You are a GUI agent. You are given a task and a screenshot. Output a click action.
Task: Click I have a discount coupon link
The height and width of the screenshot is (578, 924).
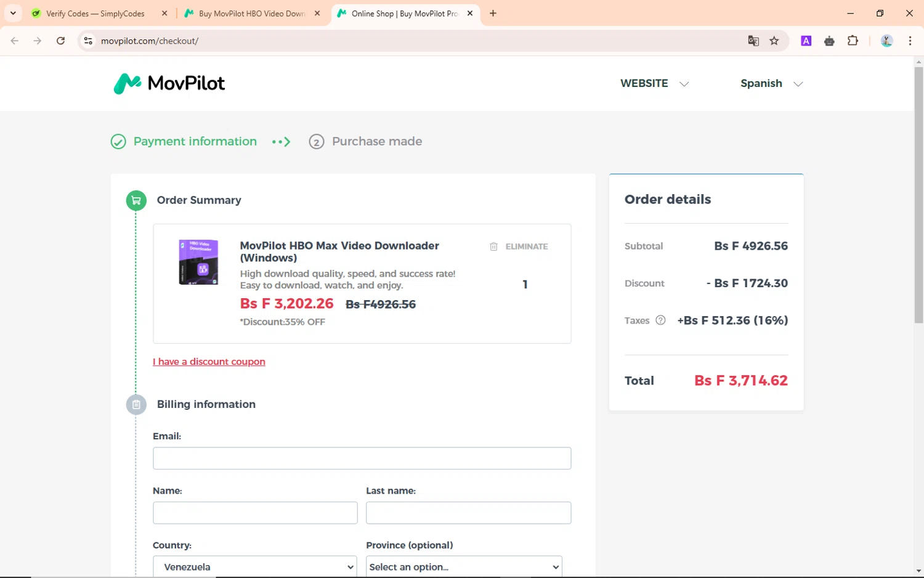(209, 362)
